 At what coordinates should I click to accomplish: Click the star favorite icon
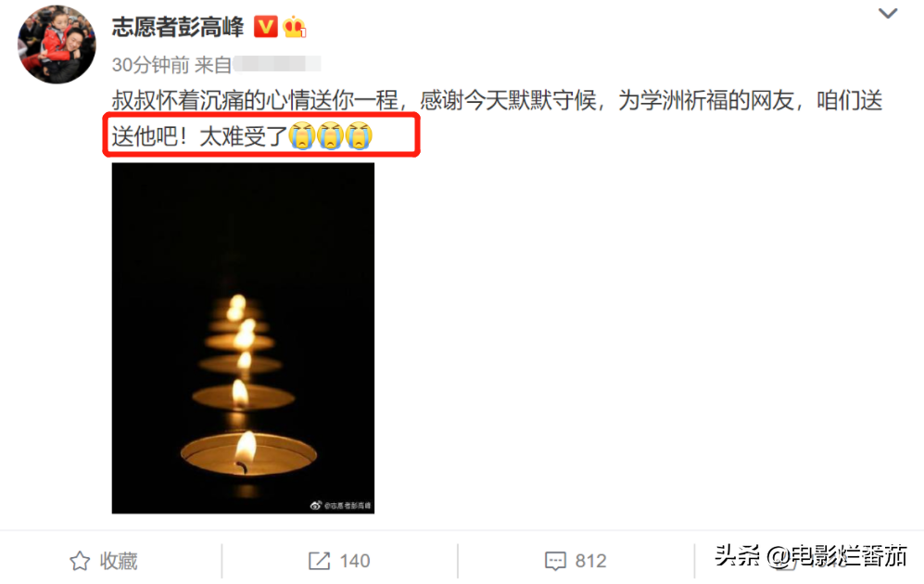tap(80, 561)
